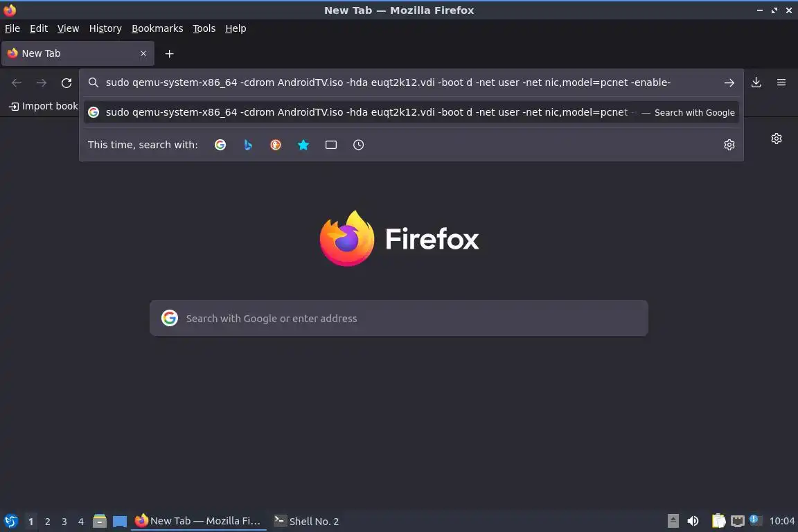Open the network tray icon
The image size is (798, 532).
click(x=738, y=521)
